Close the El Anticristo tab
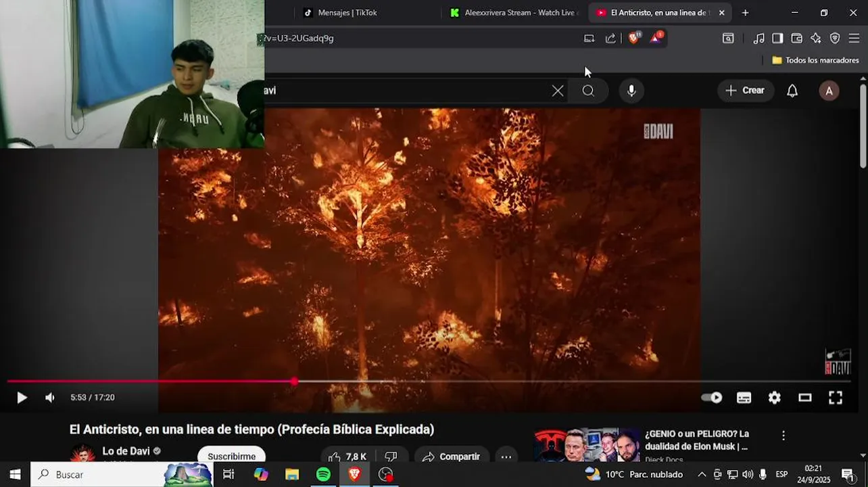Screen dimensions: 868x487 tap(721, 13)
